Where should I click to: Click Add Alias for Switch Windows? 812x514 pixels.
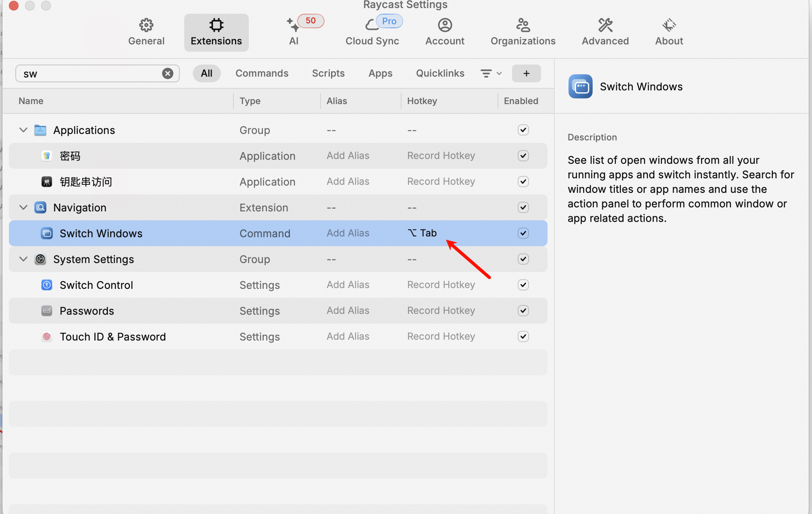pyautogui.click(x=348, y=233)
